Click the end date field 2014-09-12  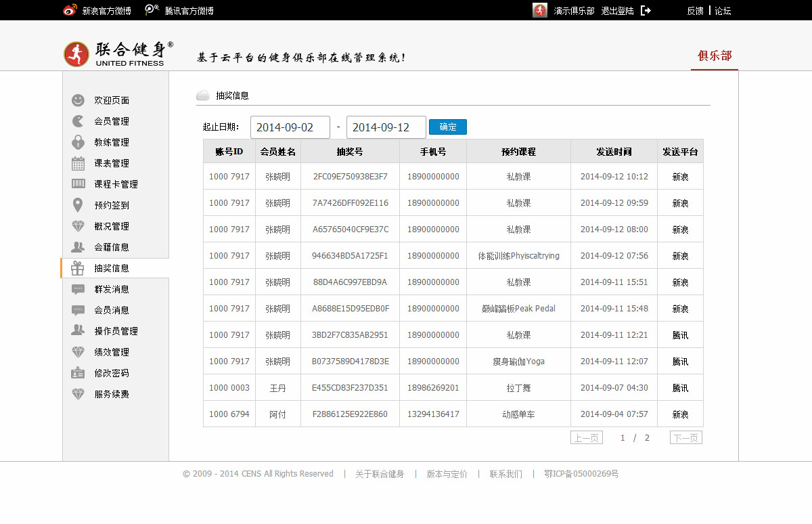pyautogui.click(x=386, y=127)
